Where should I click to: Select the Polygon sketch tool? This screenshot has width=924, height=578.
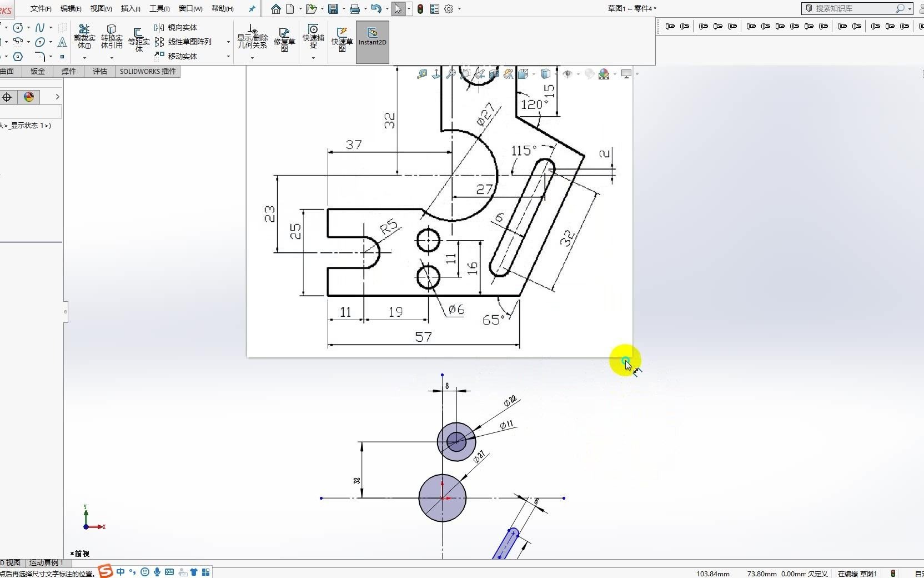[18, 56]
